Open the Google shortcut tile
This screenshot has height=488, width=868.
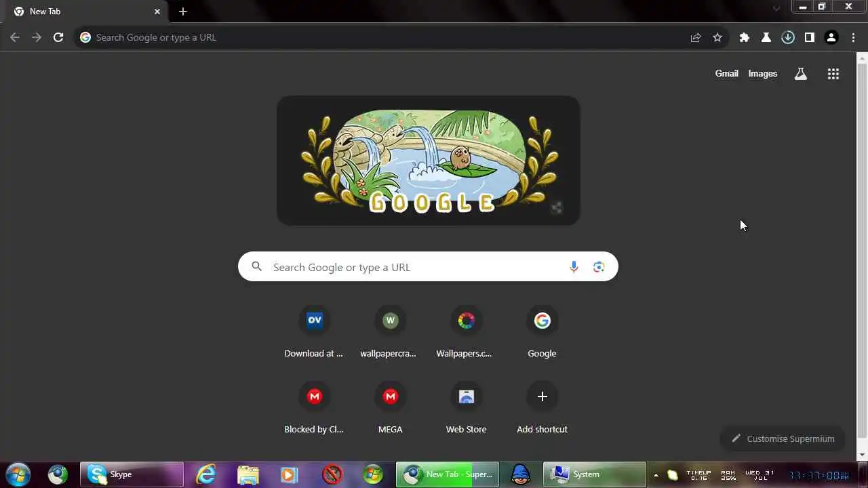tap(542, 331)
